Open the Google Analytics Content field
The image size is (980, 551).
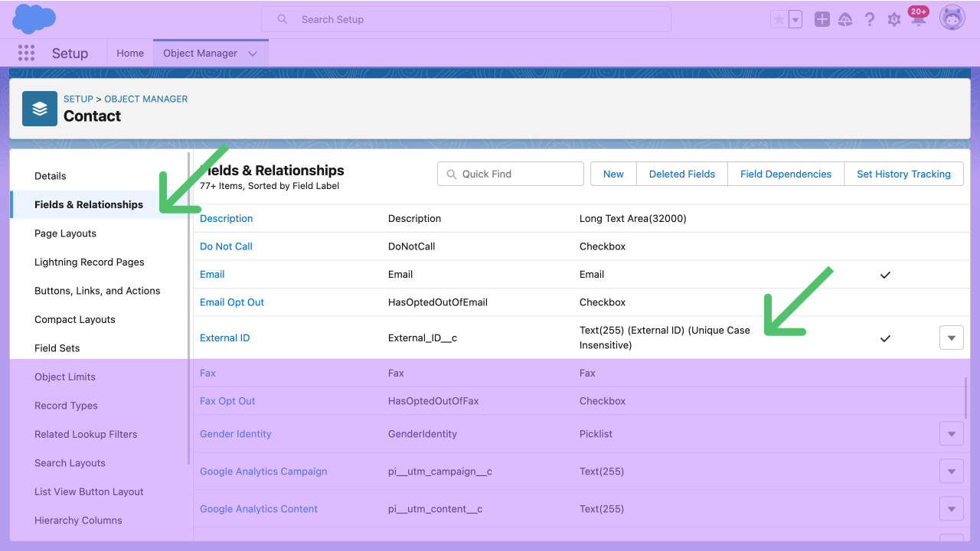coord(259,509)
